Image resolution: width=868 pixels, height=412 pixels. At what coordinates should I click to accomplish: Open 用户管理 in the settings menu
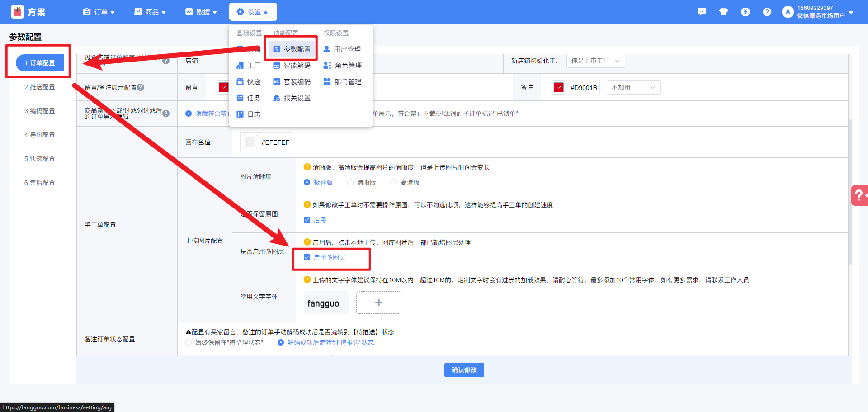pyautogui.click(x=342, y=49)
